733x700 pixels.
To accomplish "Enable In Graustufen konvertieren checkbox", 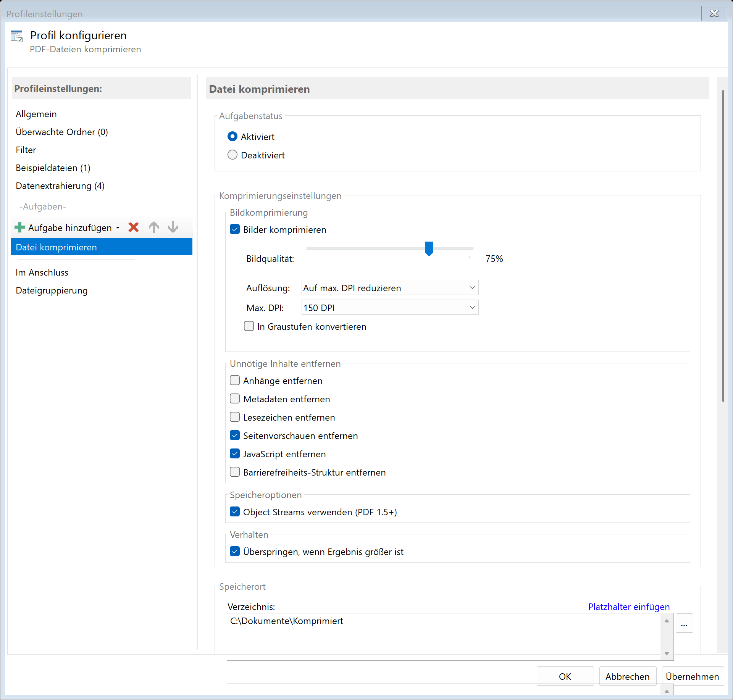I will pos(249,326).
